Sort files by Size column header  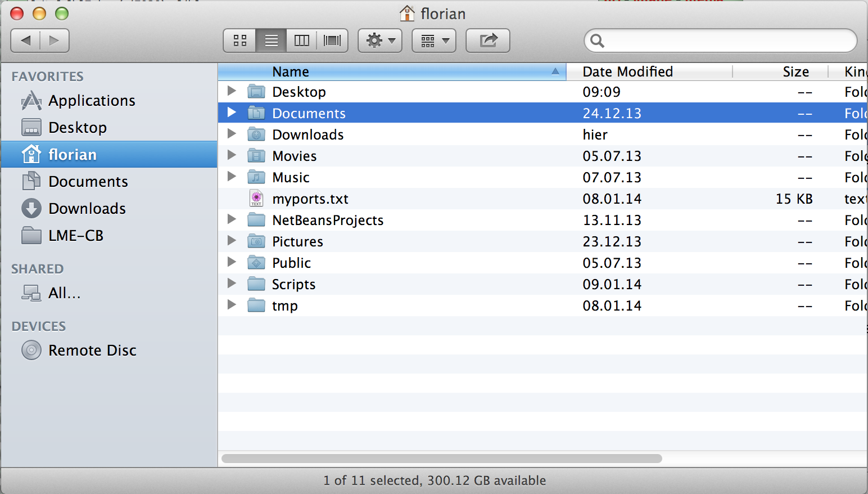pos(795,71)
